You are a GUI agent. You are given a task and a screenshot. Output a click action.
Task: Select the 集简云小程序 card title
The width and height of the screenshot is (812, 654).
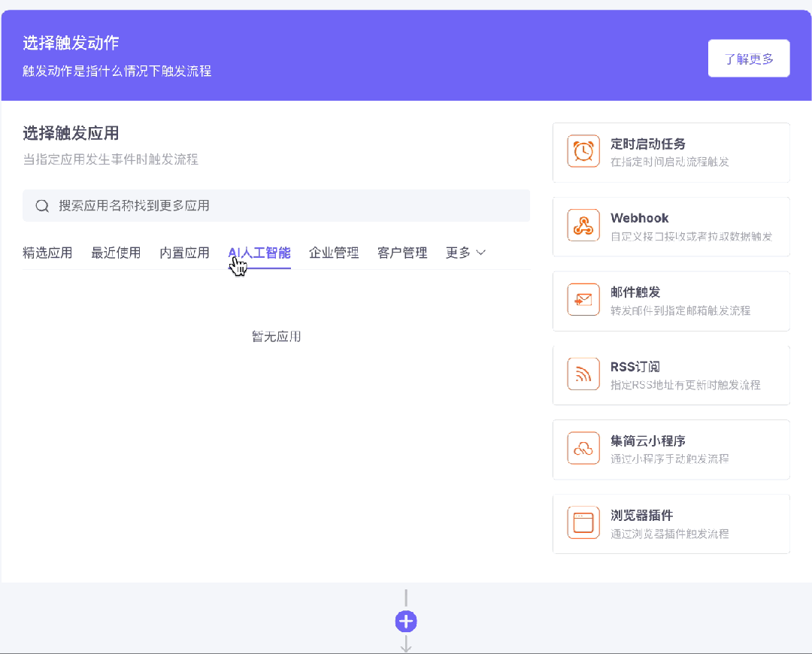tap(648, 441)
